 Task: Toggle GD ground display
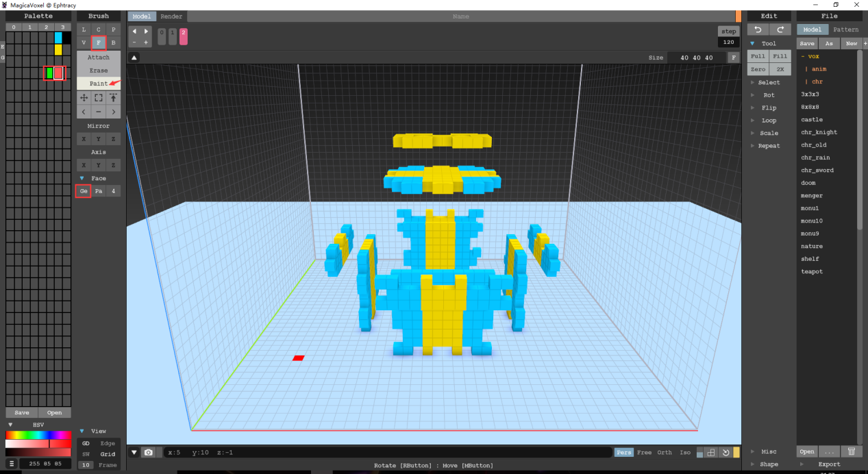click(x=86, y=443)
